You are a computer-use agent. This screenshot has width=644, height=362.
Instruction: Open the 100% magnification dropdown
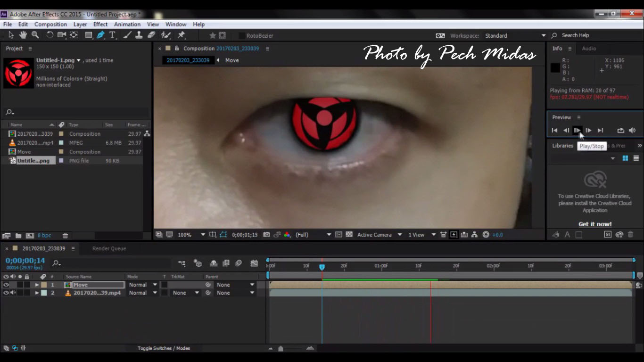pyautogui.click(x=191, y=234)
